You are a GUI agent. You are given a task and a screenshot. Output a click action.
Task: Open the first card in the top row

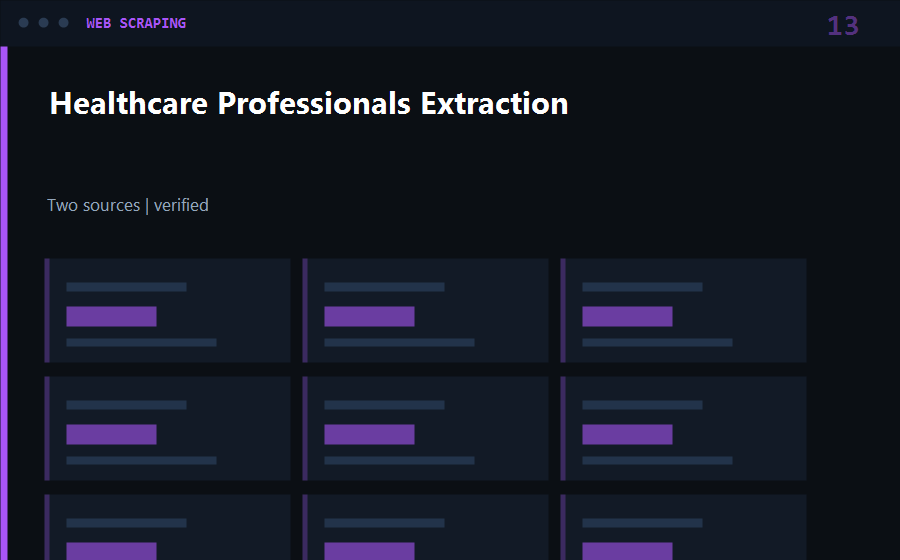tap(168, 310)
